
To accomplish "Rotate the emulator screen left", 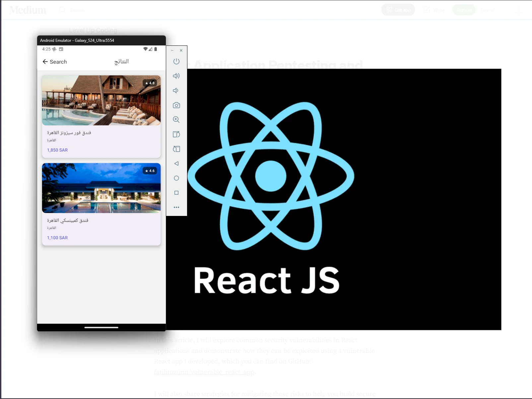I will point(176,134).
